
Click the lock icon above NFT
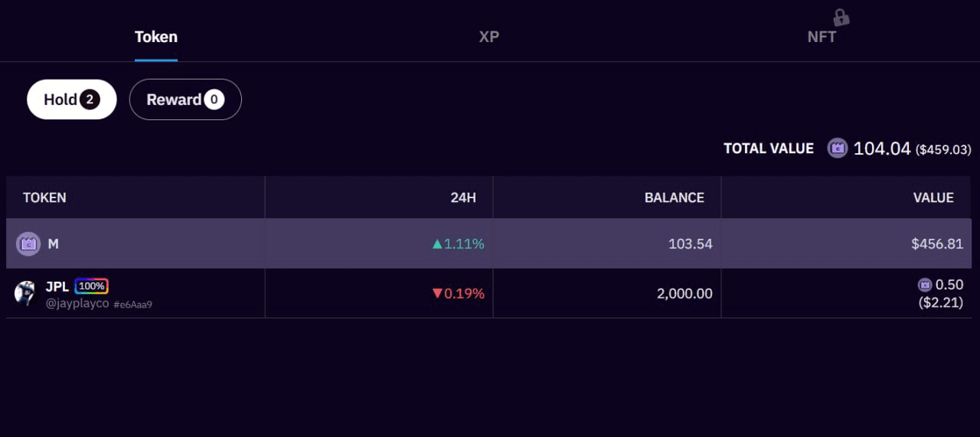841,17
